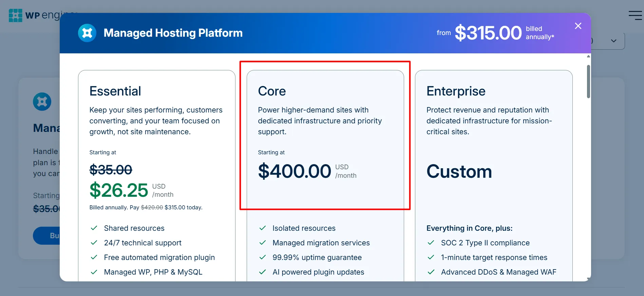Close the Managed Hosting Platform modal
This screenshot has width=644, height=296.
pyautogui.click(x=578, y=26)
